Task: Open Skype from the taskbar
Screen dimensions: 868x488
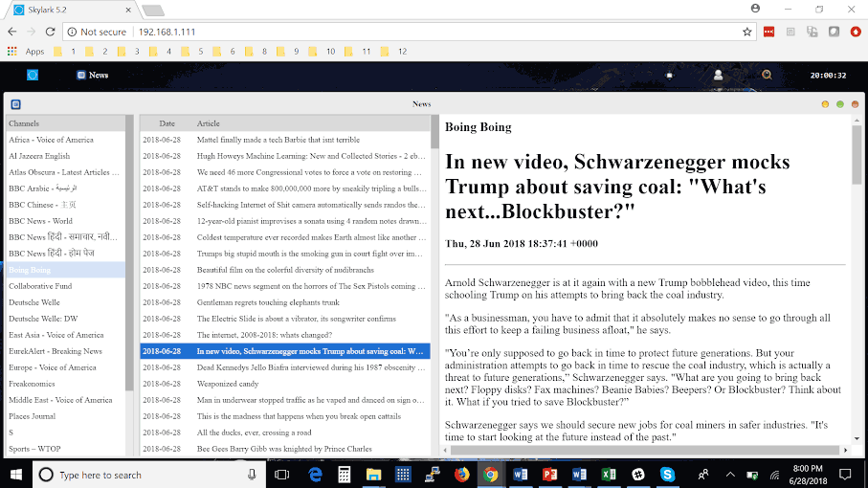Action: (668, 475)
